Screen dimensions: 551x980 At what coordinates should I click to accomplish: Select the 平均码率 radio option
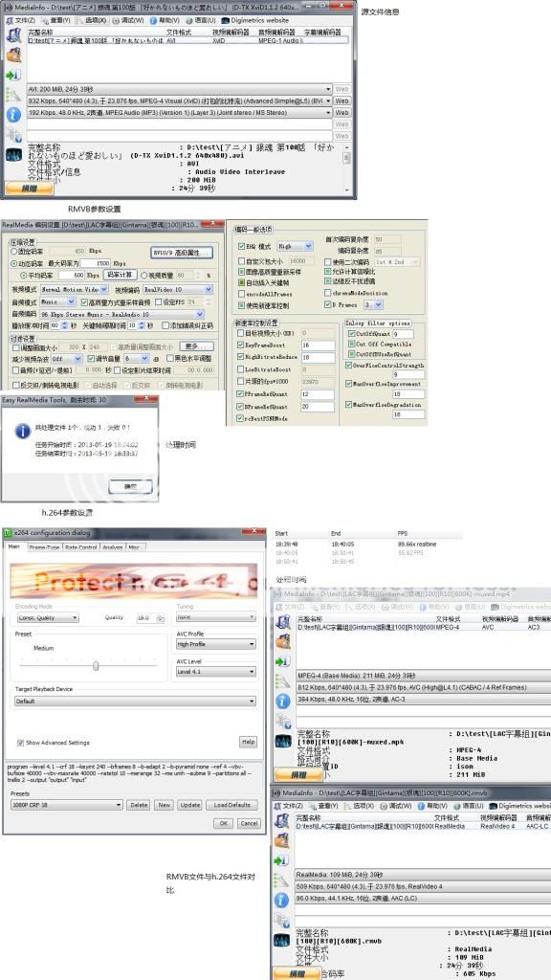(x=24, y=275)
